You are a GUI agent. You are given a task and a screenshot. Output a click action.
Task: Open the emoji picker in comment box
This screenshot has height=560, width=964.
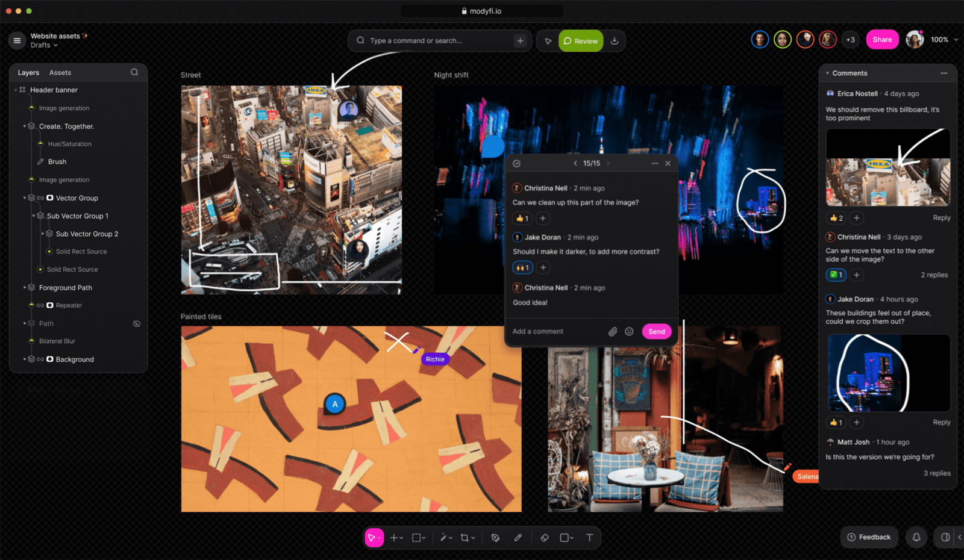pos(629,332)
